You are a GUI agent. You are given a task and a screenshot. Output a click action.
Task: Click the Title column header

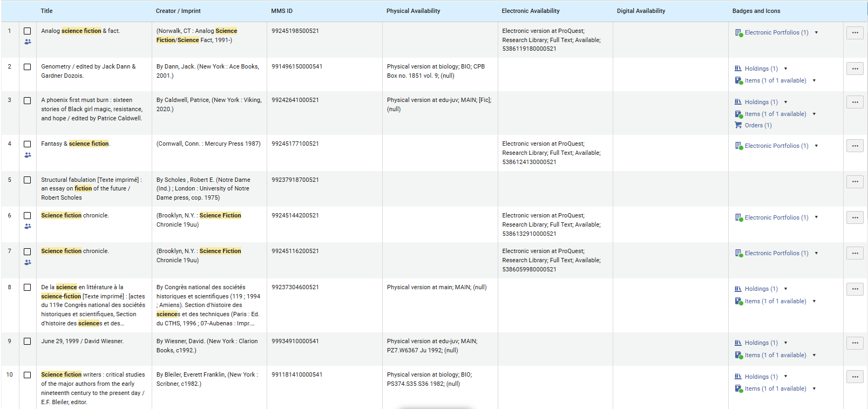point(47,11)
